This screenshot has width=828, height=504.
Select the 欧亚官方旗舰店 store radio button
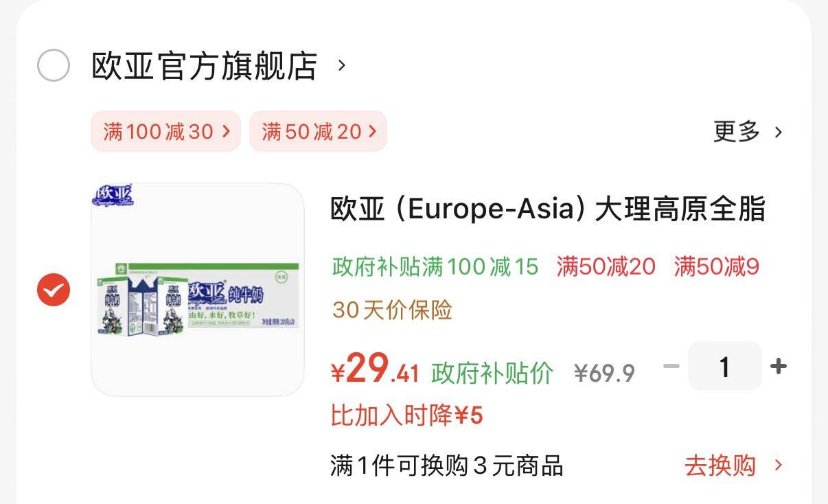(x=53, y=66)
